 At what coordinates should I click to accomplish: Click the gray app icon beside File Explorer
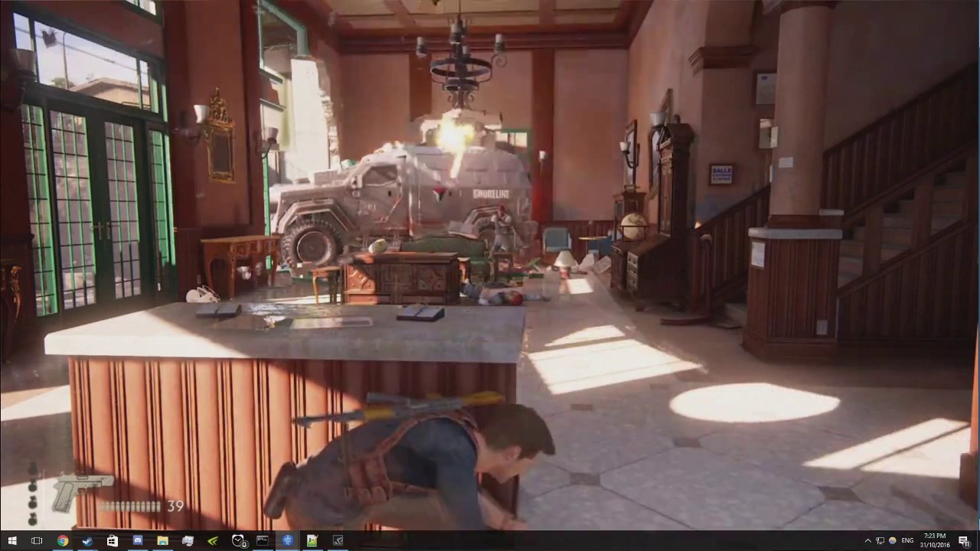188,540
